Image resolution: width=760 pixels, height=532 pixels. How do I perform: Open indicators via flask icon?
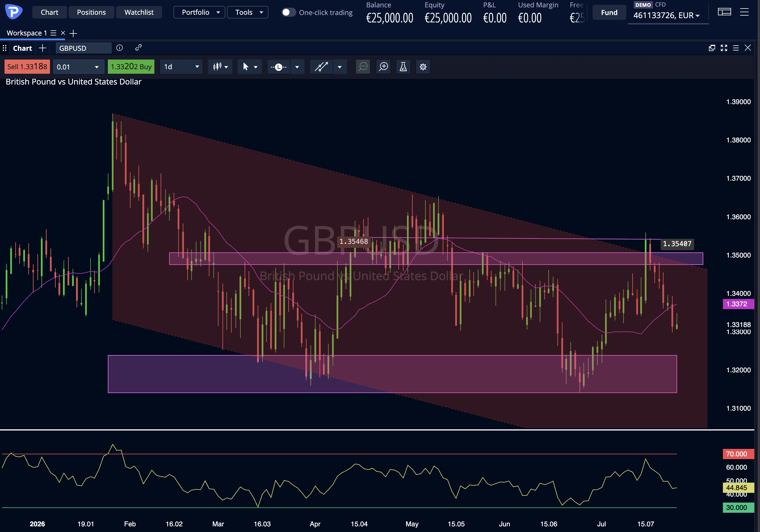(x=403, y=67)
